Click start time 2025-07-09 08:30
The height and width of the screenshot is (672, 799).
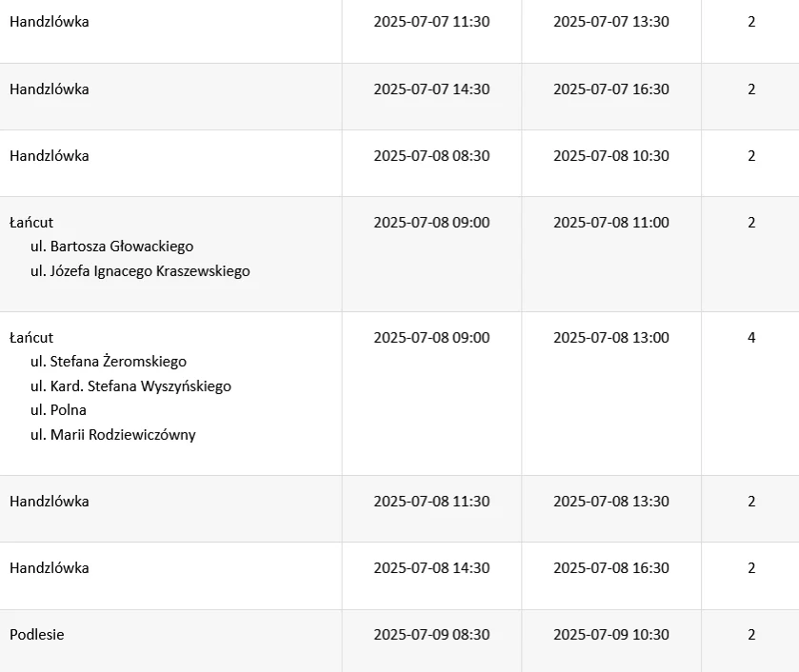[x=431, y=634]
